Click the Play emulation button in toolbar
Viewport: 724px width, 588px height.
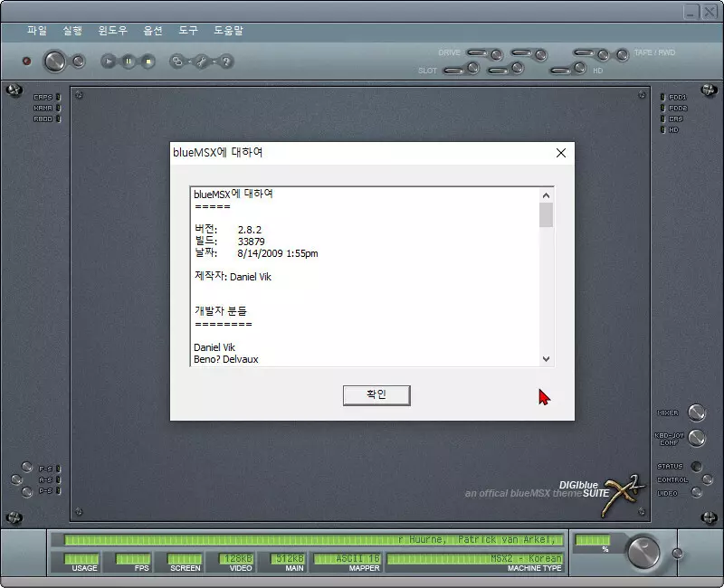(109, 61)
